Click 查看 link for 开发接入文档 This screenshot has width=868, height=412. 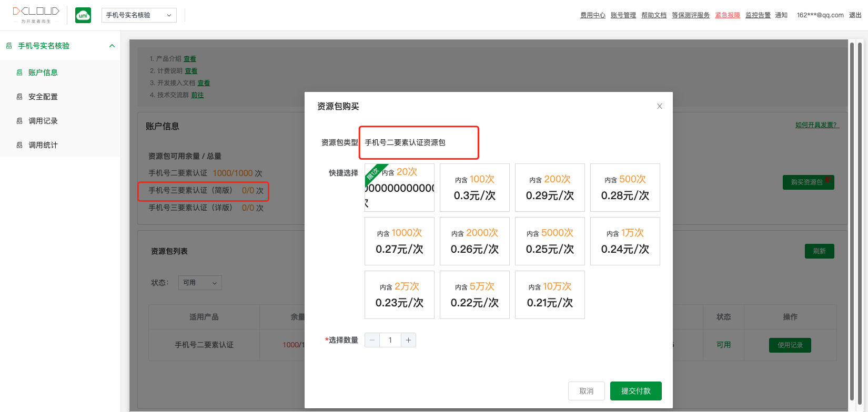204,83
